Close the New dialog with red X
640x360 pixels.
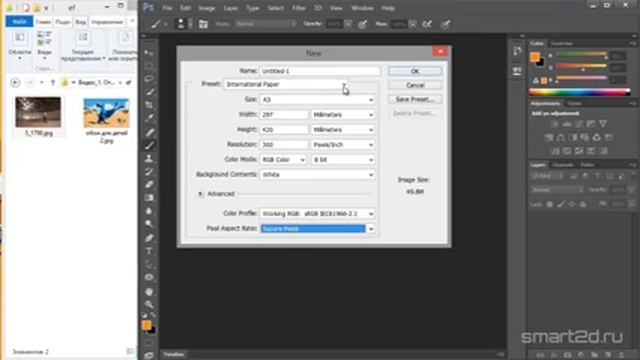[x=440, y=51]
